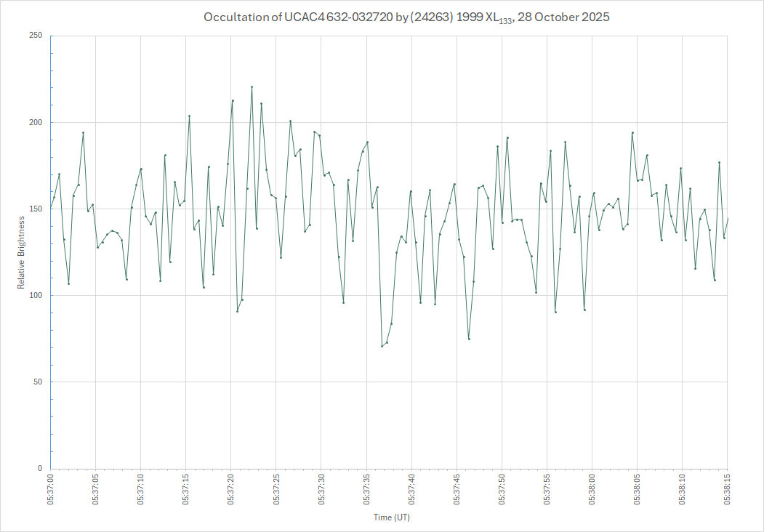Click the 150 tick label on the Y axis
This screenshot has height=532, width=764.
pos(35,209)
